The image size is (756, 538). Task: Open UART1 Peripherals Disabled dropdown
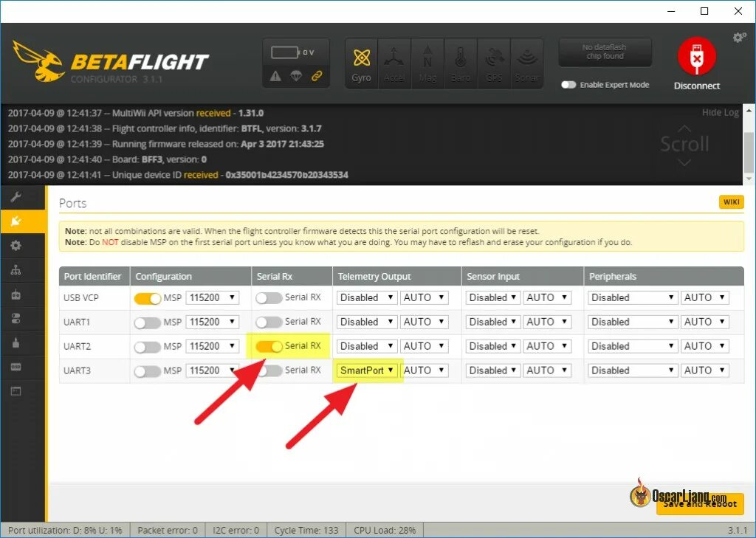[x=632, y=322]
